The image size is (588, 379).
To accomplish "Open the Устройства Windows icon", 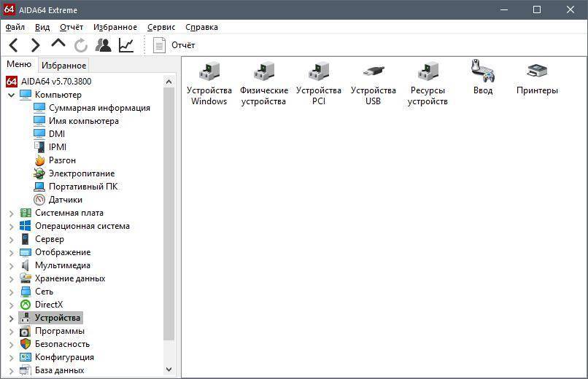I will (209, 84).
